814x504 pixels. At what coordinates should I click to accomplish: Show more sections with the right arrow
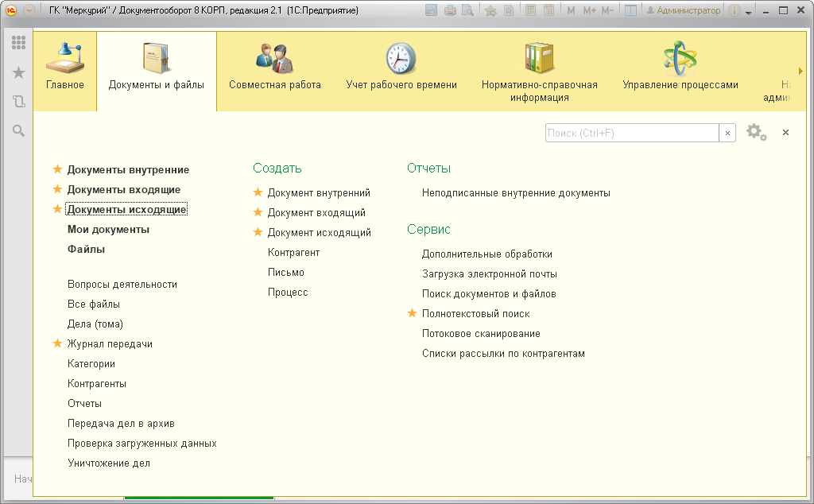(x=800, y=71)
